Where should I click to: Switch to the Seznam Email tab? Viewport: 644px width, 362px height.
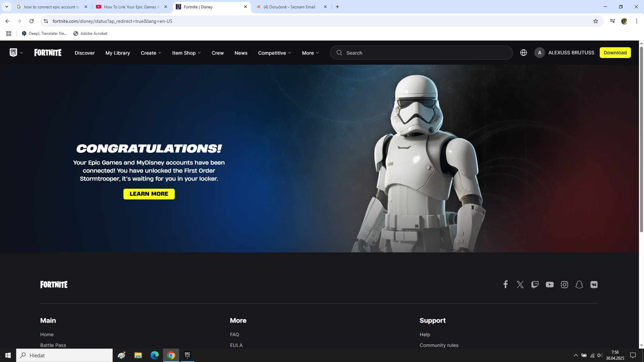click(x=291, y=7)
